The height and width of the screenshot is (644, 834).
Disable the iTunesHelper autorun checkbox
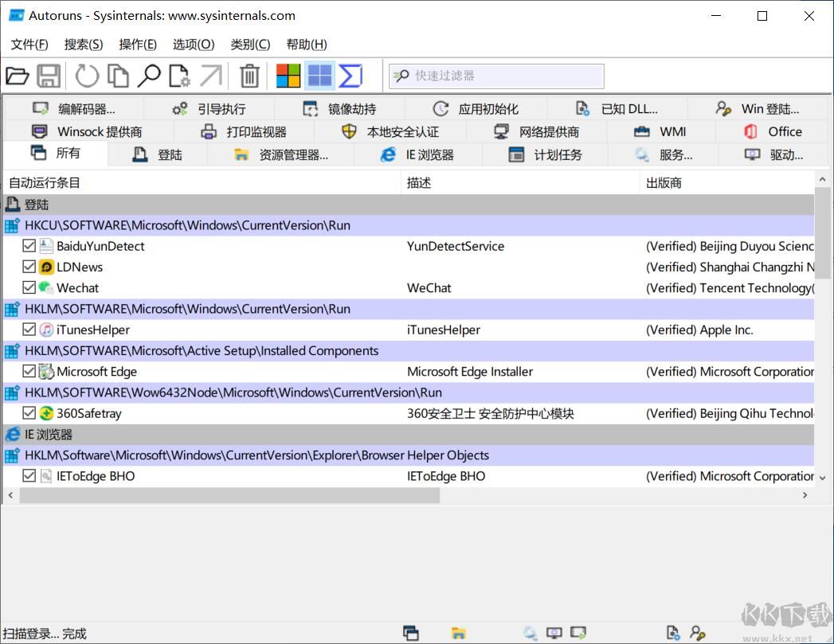(x=29, y=330)
